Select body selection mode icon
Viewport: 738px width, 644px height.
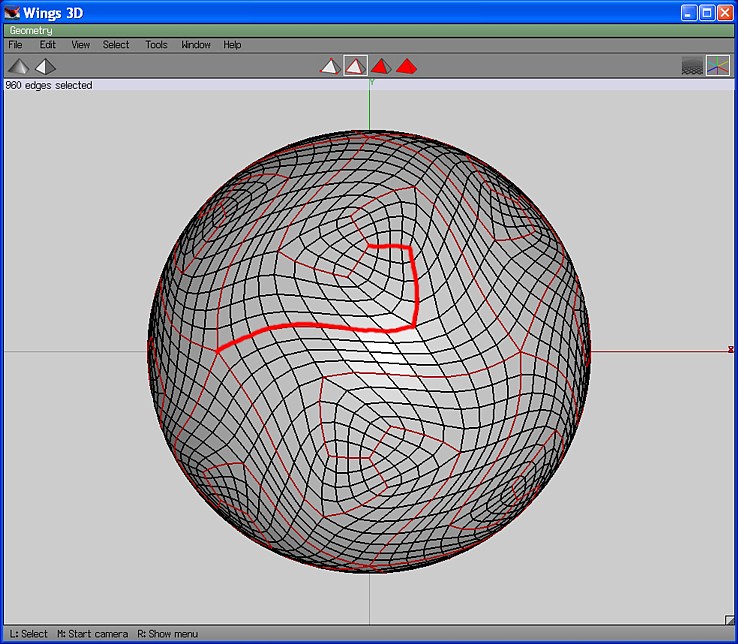pos(407,66)
